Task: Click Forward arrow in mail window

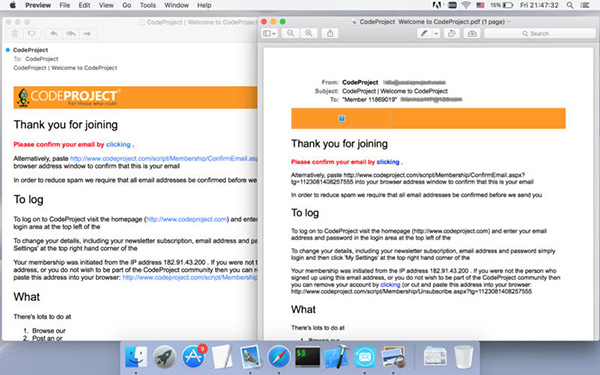Action: (x=88, y=34)
